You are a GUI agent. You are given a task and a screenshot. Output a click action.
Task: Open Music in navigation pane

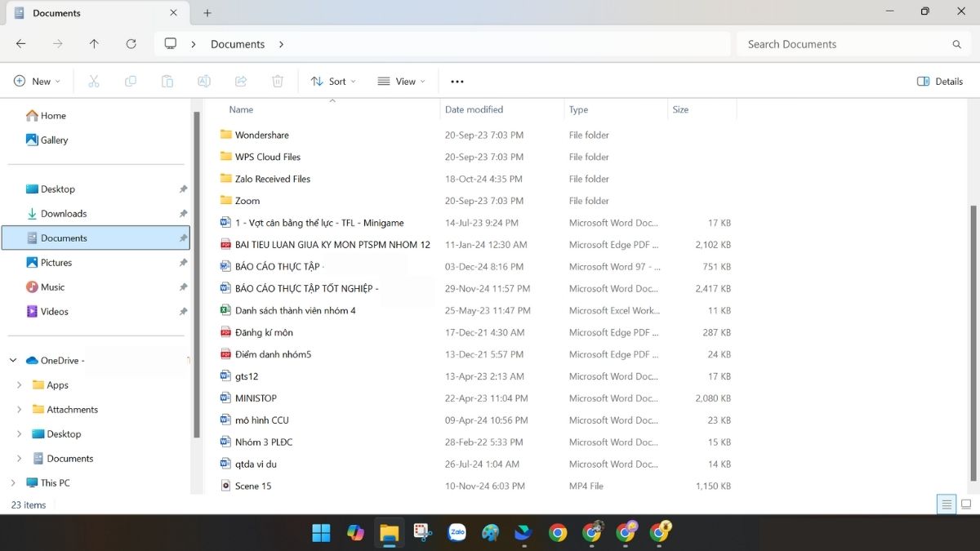[x=45, y=287]
